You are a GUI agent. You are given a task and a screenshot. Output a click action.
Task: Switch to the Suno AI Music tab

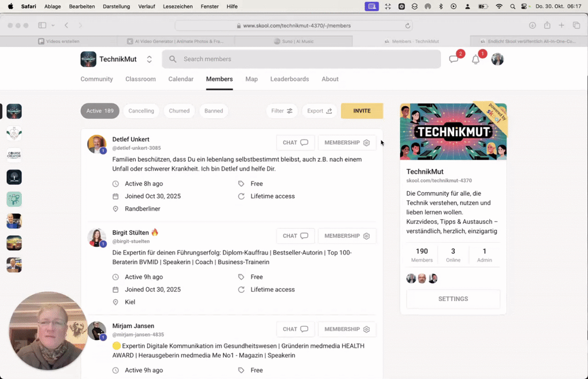click(293, 41)
